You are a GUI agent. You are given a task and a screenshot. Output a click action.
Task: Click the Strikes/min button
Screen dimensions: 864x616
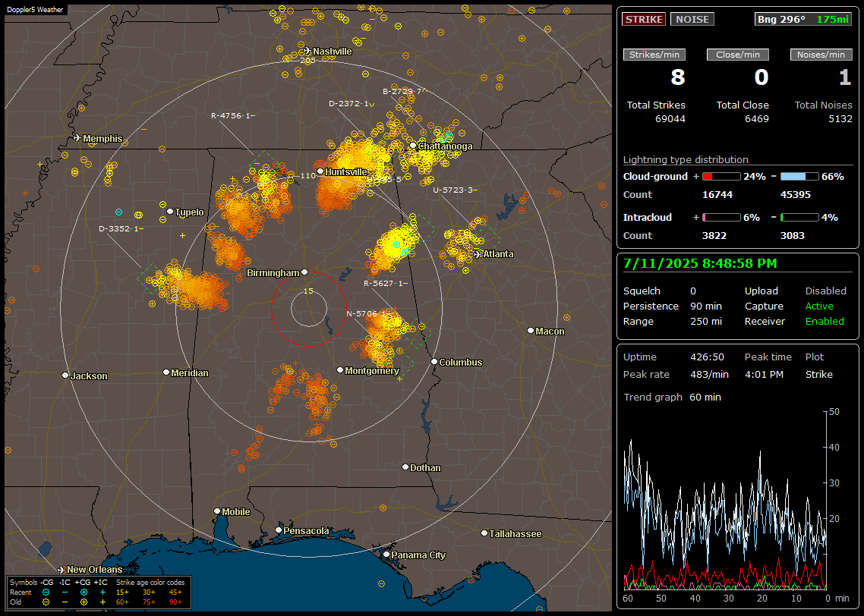point(654,55)
